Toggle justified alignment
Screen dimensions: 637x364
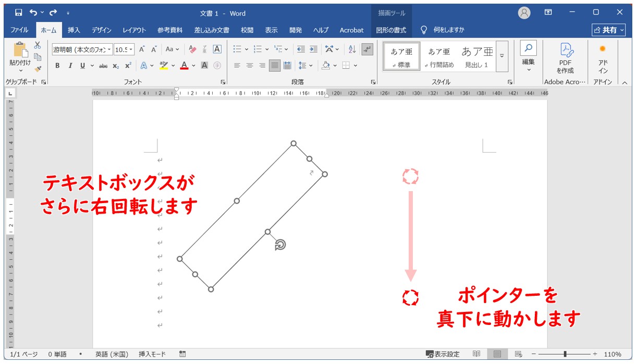pos(275,66)
